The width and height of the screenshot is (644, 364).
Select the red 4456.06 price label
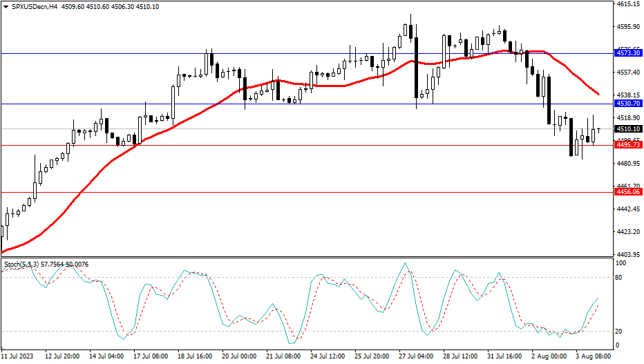tap(628, 193)
